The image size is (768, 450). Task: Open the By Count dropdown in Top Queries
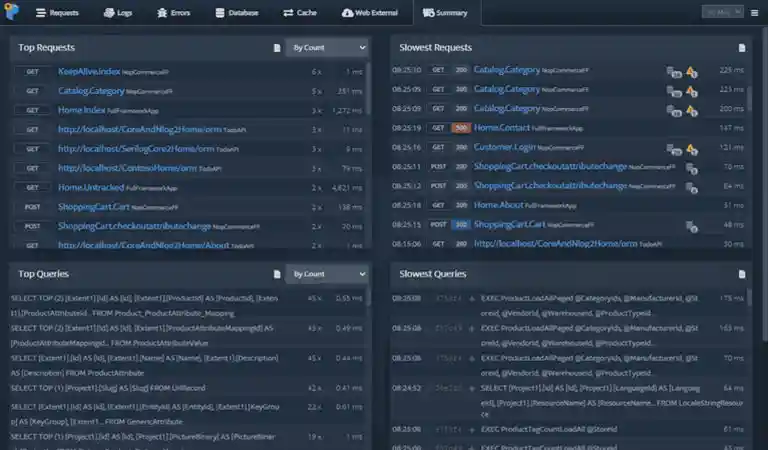(x=326, y=274)
